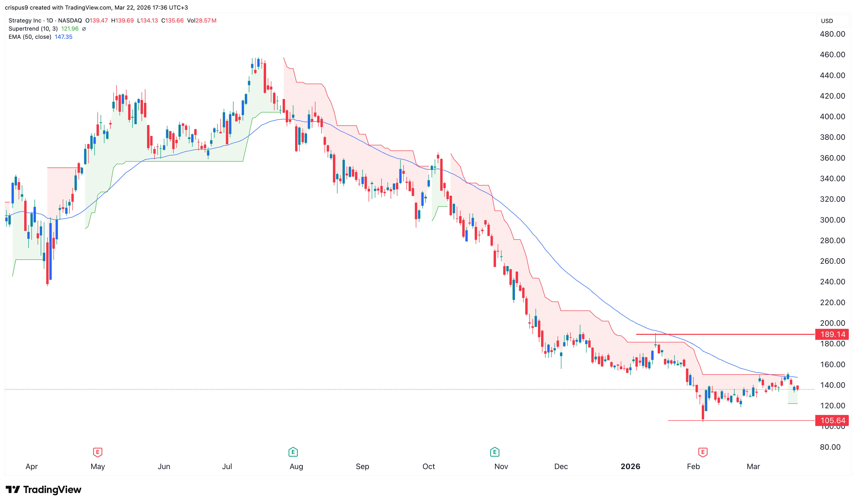The image size is (856, 504).
Task: Click the Oct label on time axis
Action: pyautogui.click(x=428, y=466)
